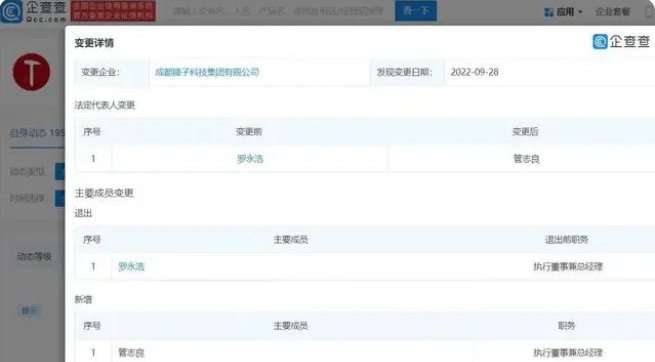Click the red enterprise credit system banner
655x362 pixels.
(113, 11)
